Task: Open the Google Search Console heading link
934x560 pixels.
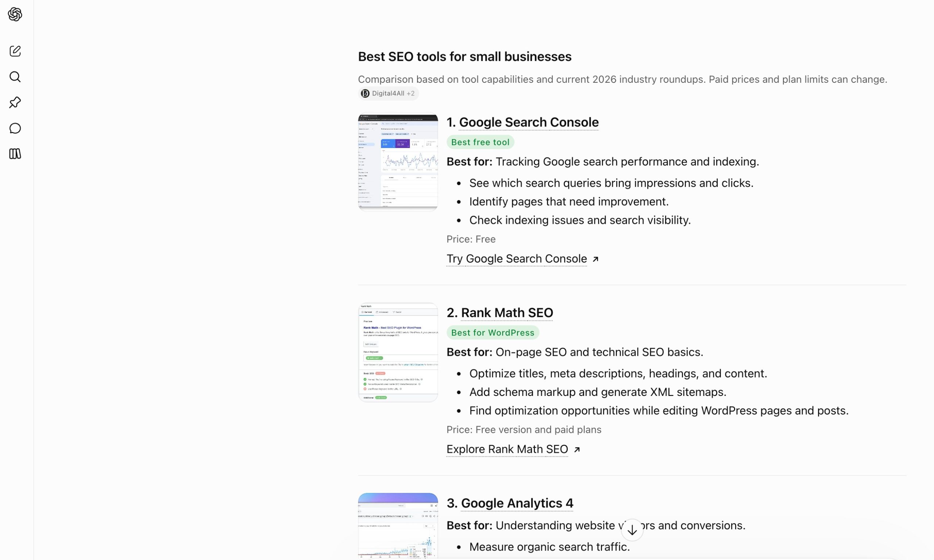Action: [x=529, y=122]
